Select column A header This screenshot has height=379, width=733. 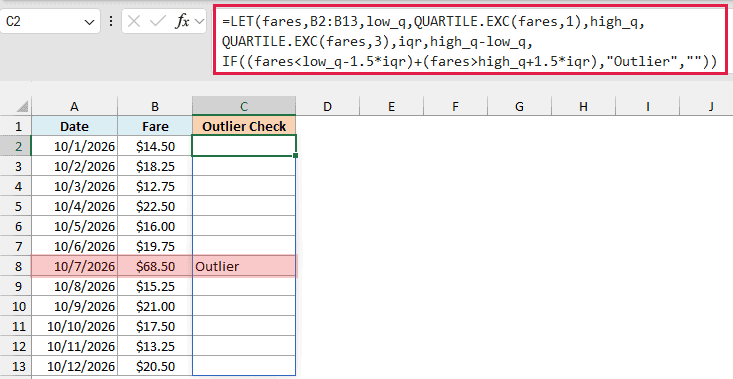point(74,107)
